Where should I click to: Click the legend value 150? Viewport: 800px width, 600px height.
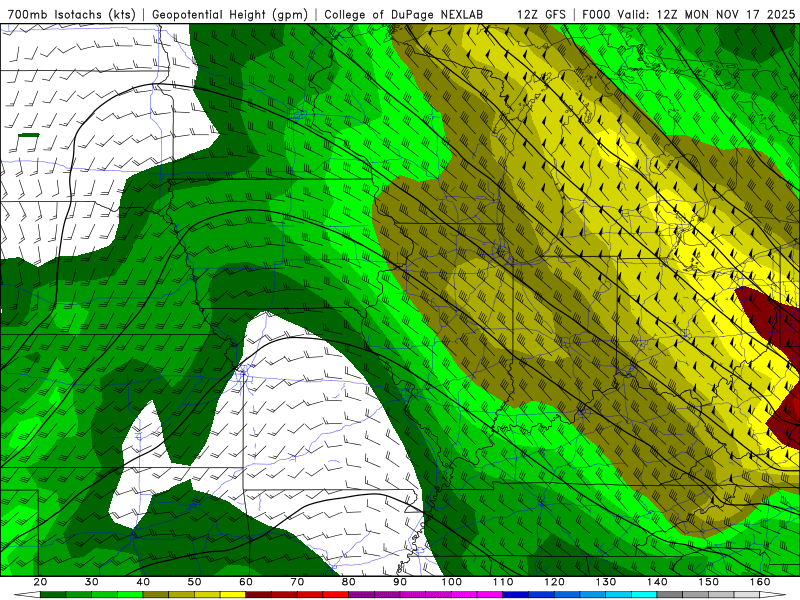[x=709, y=582]
